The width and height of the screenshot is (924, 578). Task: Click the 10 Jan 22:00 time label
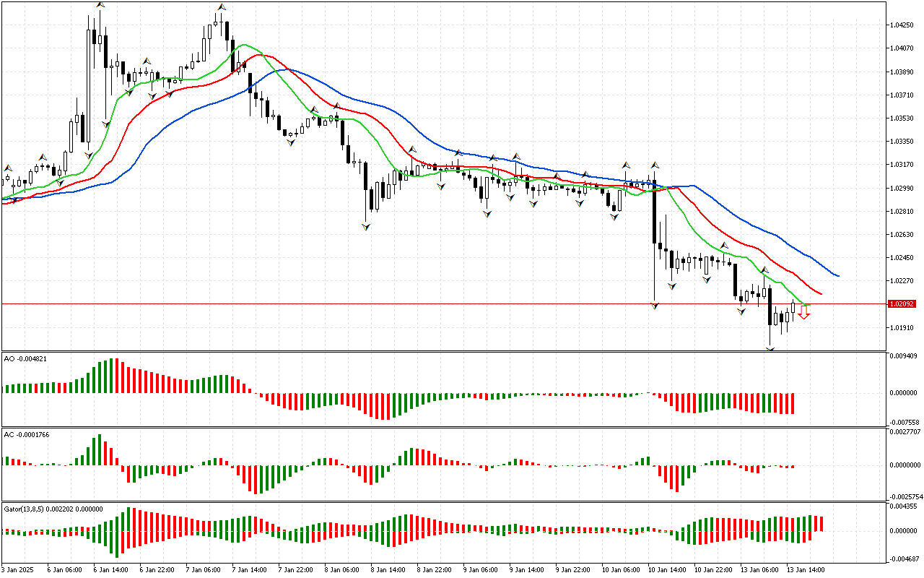pos(714,569)
